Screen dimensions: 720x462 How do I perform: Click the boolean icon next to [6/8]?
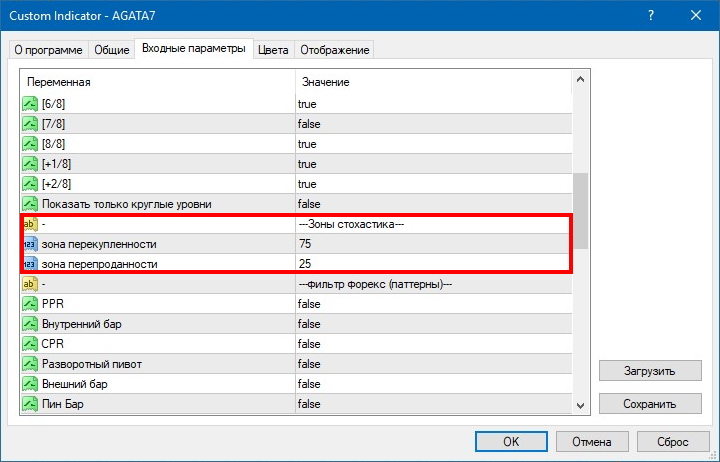pos(30,104)
